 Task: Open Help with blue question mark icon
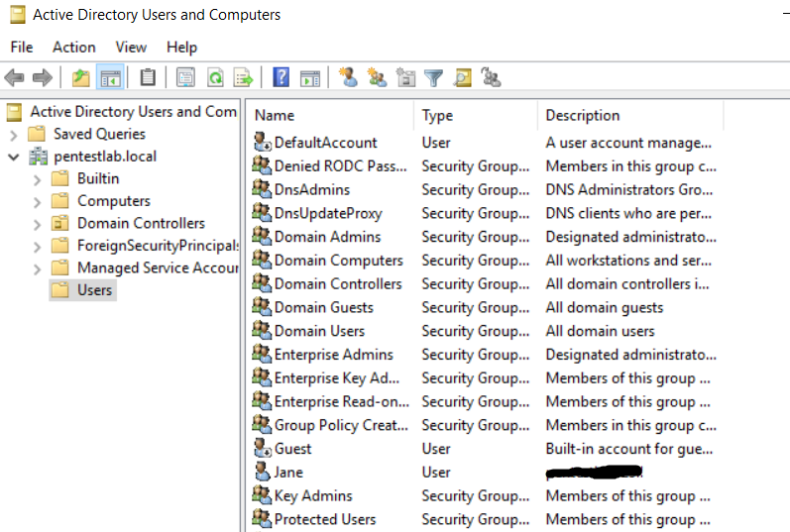click(282, 77)
